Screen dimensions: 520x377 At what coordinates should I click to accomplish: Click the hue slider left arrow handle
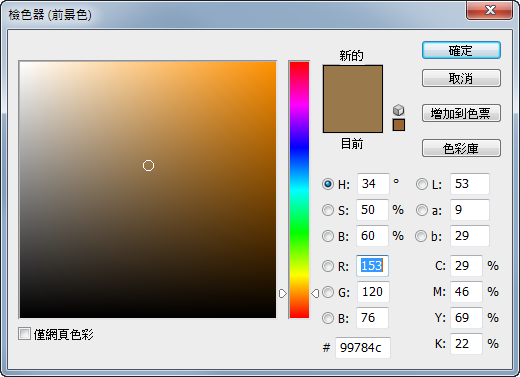[x=283, y=293]
